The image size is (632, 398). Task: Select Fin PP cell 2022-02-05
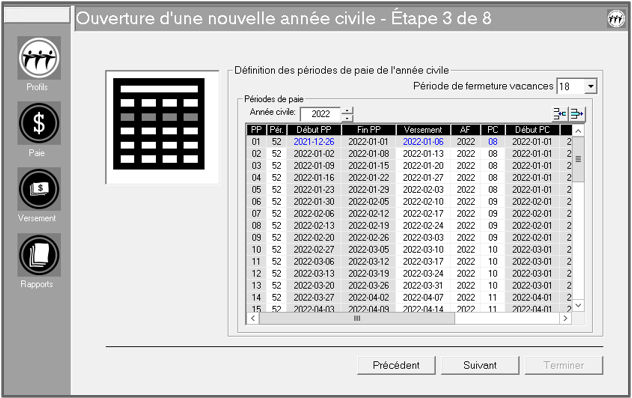pyautogui.click(x=369, y=202)
